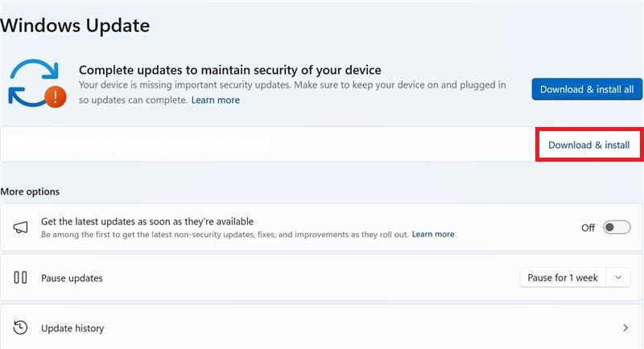
Task: Open the Update history row label
Action: 72,328
